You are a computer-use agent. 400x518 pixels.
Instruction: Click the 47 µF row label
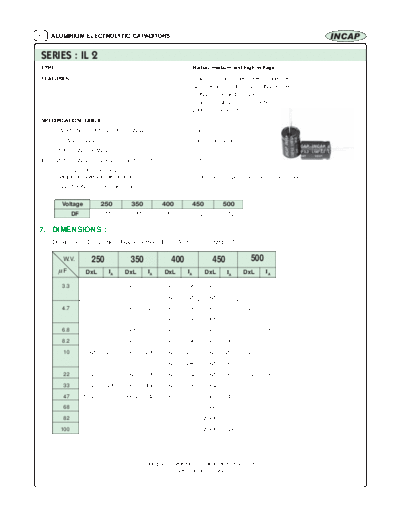coord(66,396)
